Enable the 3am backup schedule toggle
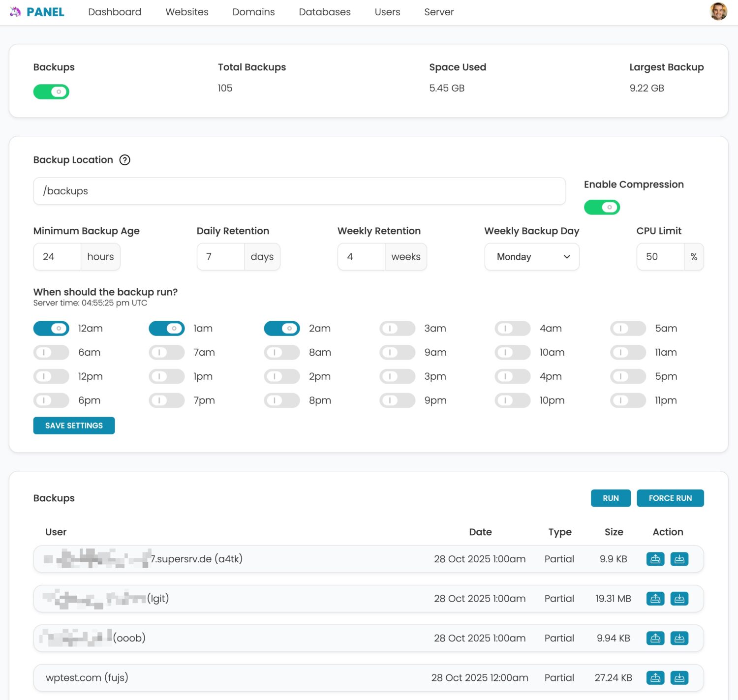Viewport: 738px width, 700px height. 397,328
